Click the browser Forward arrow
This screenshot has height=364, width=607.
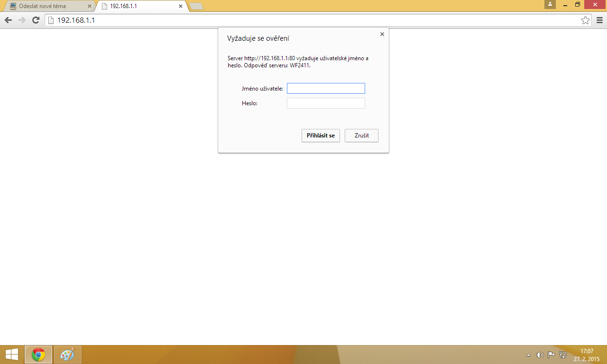(x=22, y=20)
